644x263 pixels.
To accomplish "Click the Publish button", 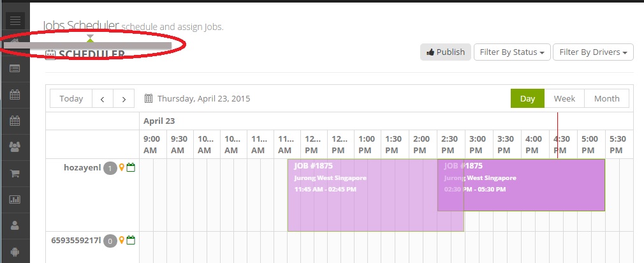I will point(445,52).
